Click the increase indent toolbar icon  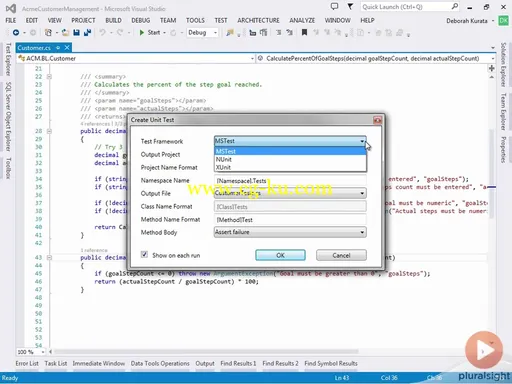click(x=264, y=33)
